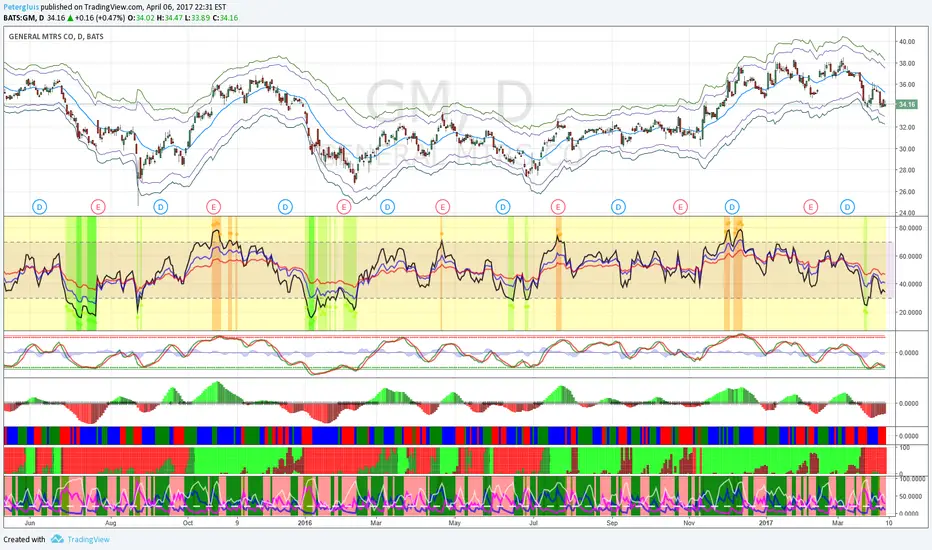This screenshot has width=932, height=550.
Task: Click the earnings E marker for late October 2016
Action: [x=680, y=207]
